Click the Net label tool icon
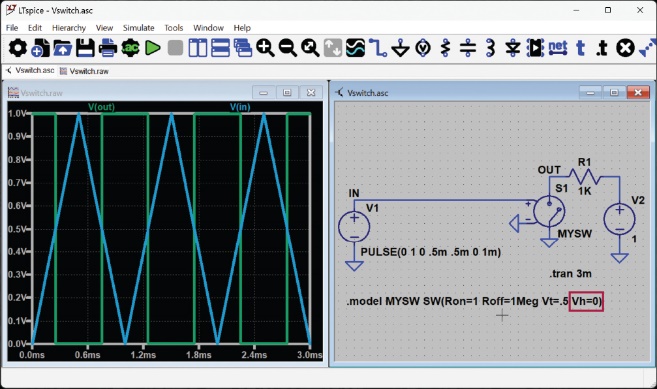The height and width of the screenshot is (389, 657). pyautogui.click(x=558, y=48)
